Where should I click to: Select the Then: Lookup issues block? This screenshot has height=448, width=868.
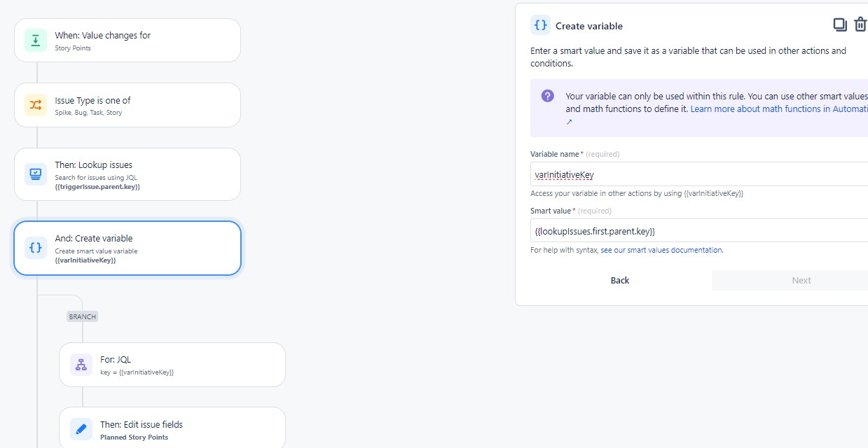click(126, 174)
